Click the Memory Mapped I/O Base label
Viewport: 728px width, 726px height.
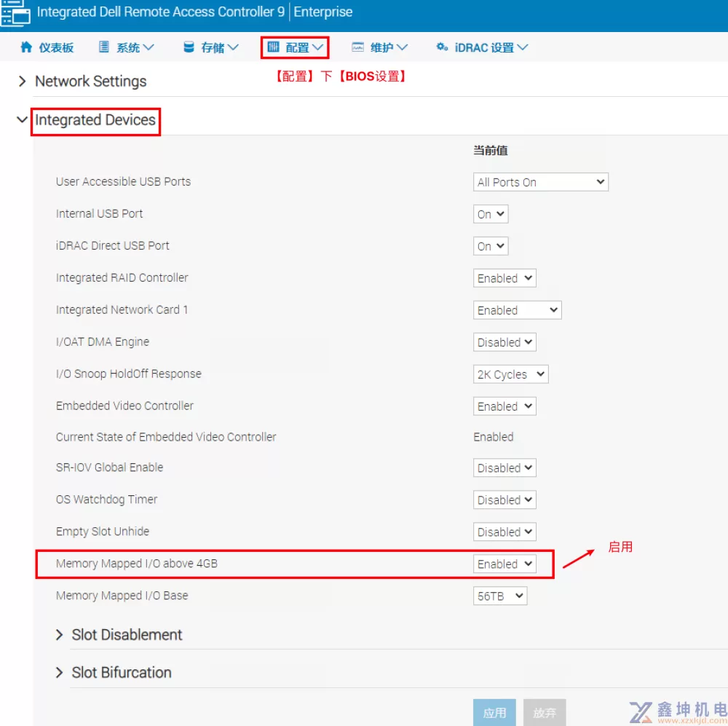[122, 596]
